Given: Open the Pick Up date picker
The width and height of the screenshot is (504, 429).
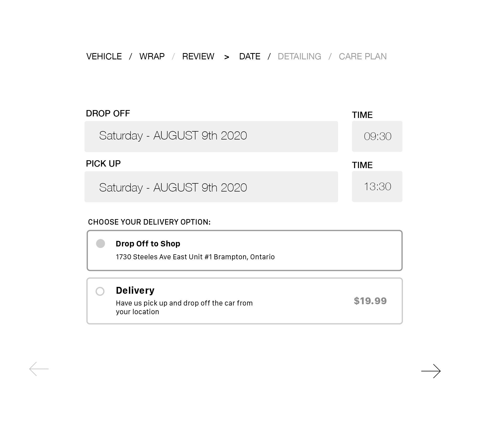Looking at the screenshot, I should pos(211,187).
